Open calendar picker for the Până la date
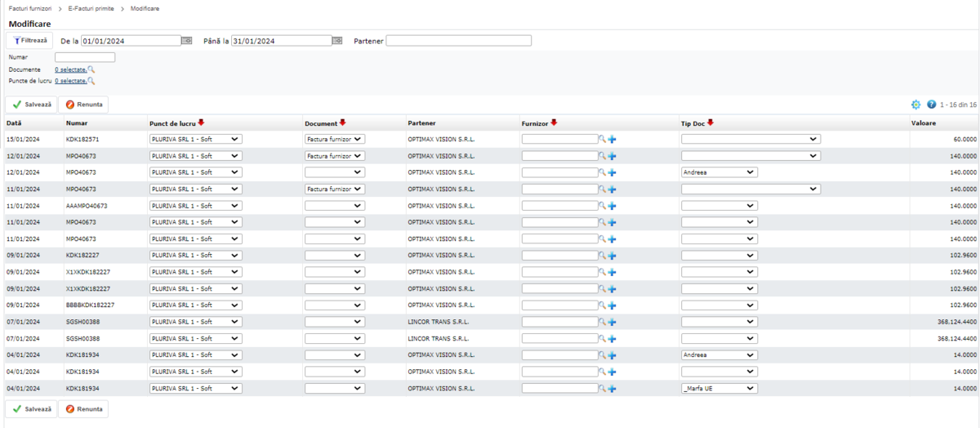The image size is (980, 428). pyautogui.click(x=337, y=41)
